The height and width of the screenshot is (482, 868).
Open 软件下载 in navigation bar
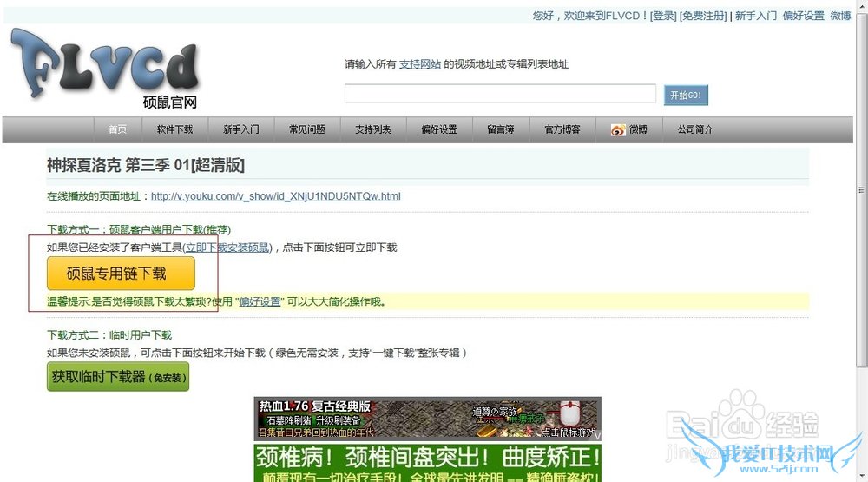[x=175, y=129]
